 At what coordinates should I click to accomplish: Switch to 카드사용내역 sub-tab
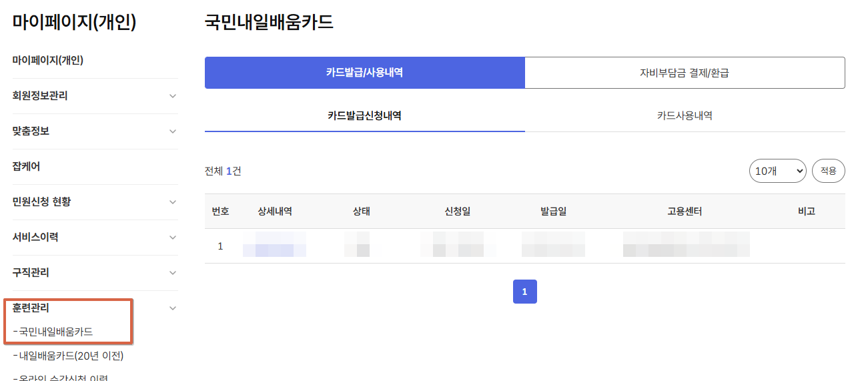point(685,115)
